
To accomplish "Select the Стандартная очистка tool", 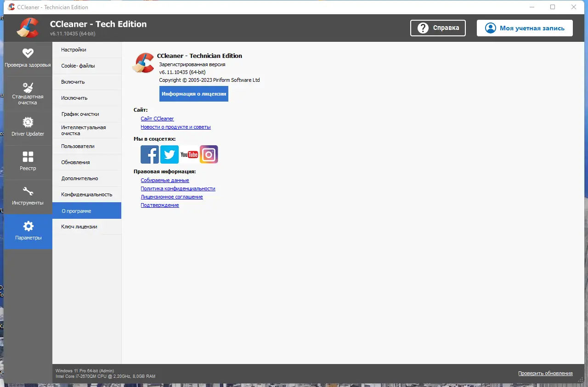I will coord(28,93).
